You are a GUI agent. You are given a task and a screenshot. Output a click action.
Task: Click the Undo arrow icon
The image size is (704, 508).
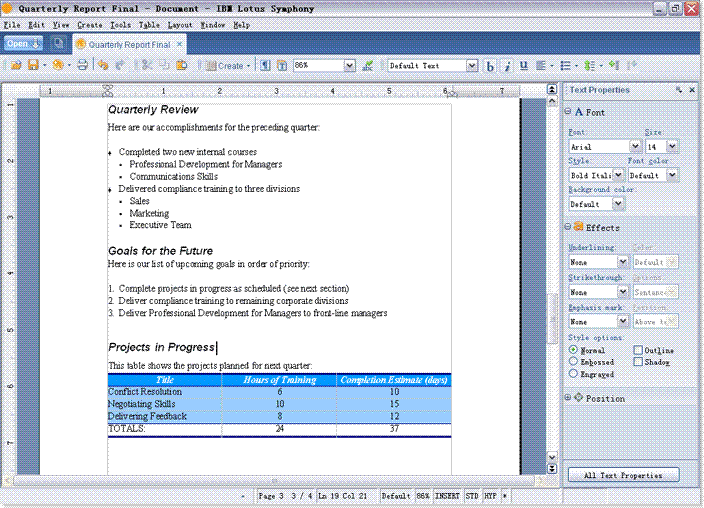pyautogui.click(x=103, y=65)
